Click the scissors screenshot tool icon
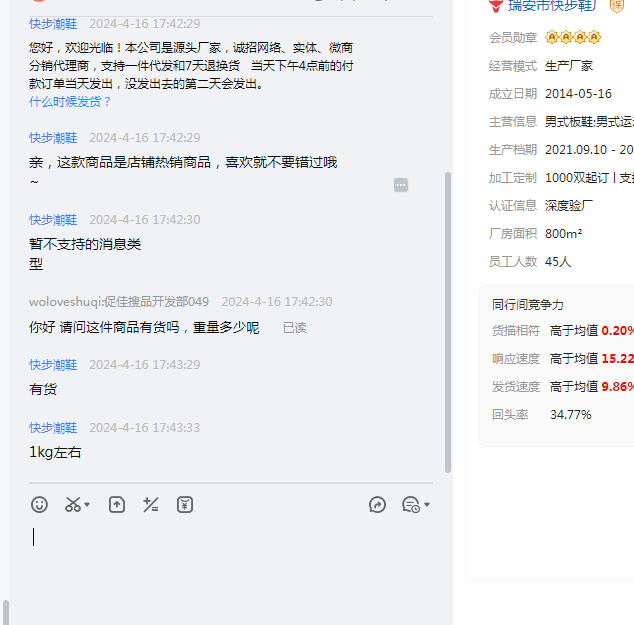634x625 pixels. point(72,505)
